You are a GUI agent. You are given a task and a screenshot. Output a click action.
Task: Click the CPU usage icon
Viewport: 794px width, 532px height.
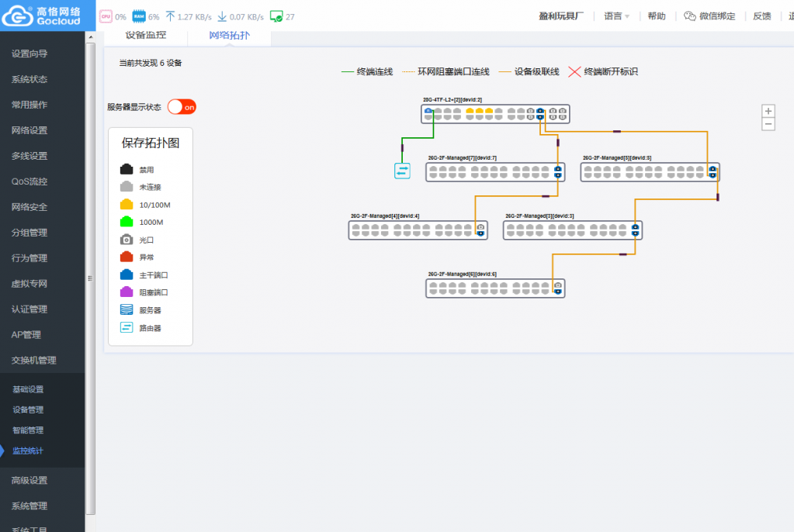(106, 16)
